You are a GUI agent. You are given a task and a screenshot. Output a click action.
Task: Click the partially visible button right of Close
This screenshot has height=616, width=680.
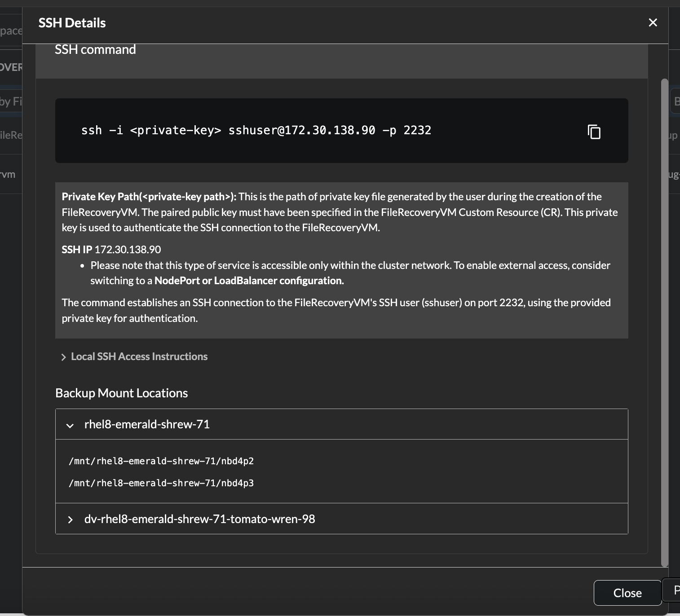pos(675,590)
